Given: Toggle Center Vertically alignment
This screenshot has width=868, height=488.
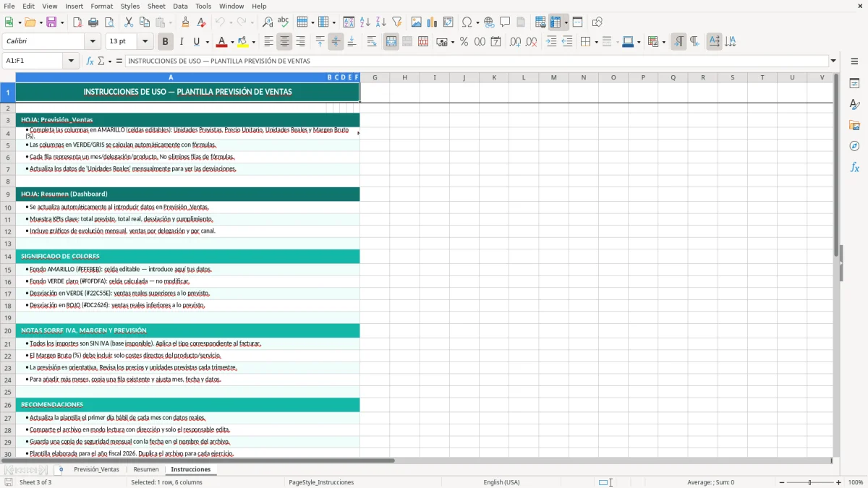Looking at the screenshot, I should pos(336,42).
